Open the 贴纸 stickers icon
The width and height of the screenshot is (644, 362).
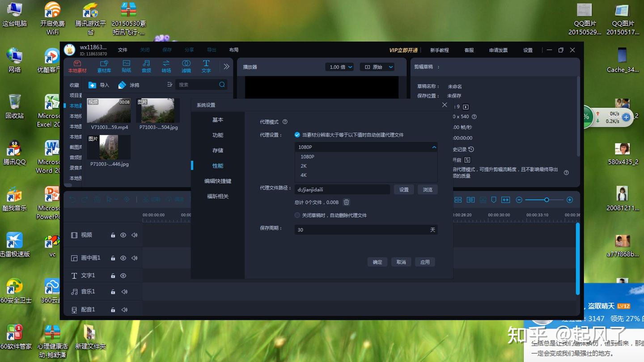tap(127, 63)
